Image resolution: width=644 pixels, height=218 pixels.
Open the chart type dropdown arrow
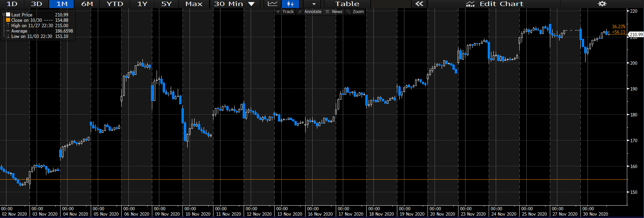[x=314, y=4]
